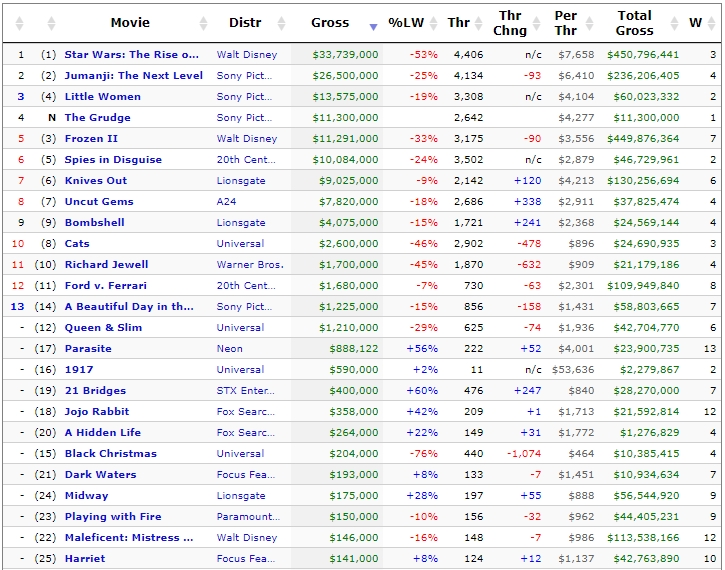This screenshot has width=725, height=570.
Task: Open A Hidden Life movie link
Action: pos(103,433)
